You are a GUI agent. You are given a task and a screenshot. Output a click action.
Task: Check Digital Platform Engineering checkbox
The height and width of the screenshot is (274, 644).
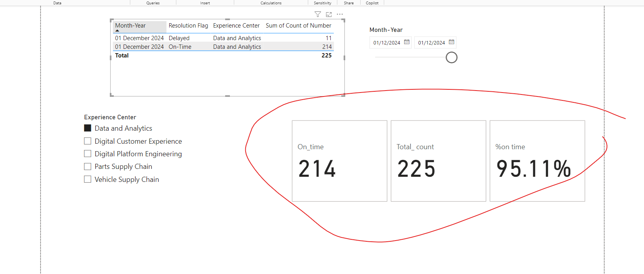88,154
